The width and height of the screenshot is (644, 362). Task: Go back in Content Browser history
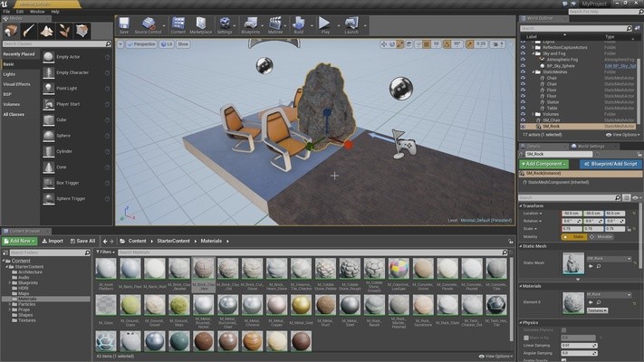(105, 242)
